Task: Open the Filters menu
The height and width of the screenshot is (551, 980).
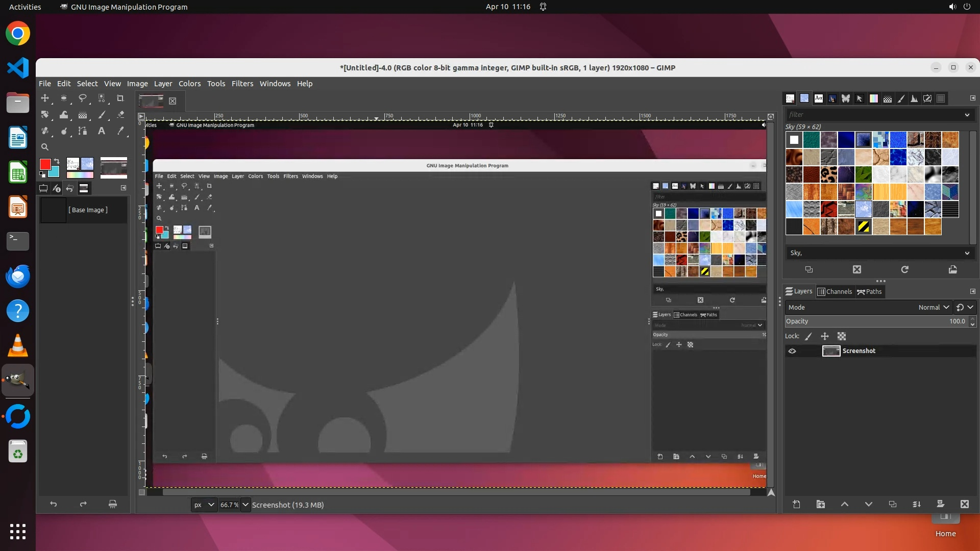Action: click(242, 84)
